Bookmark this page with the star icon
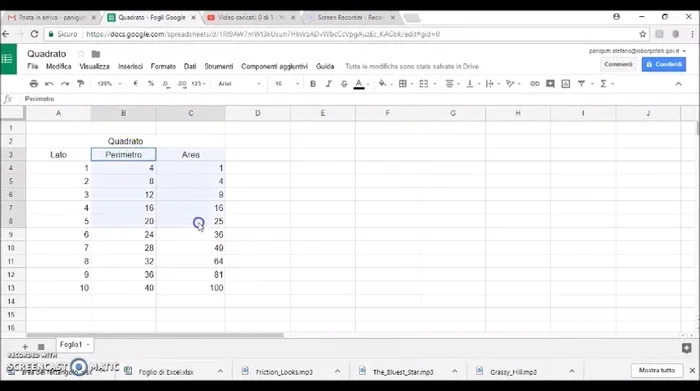This screenshot has height=391, width=700. [x=642, y=34]
